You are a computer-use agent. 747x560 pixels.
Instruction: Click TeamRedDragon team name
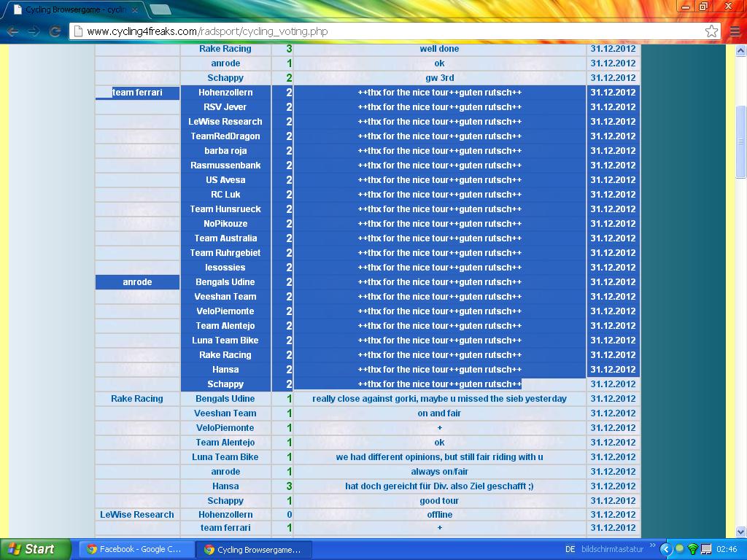coord(225,136)
